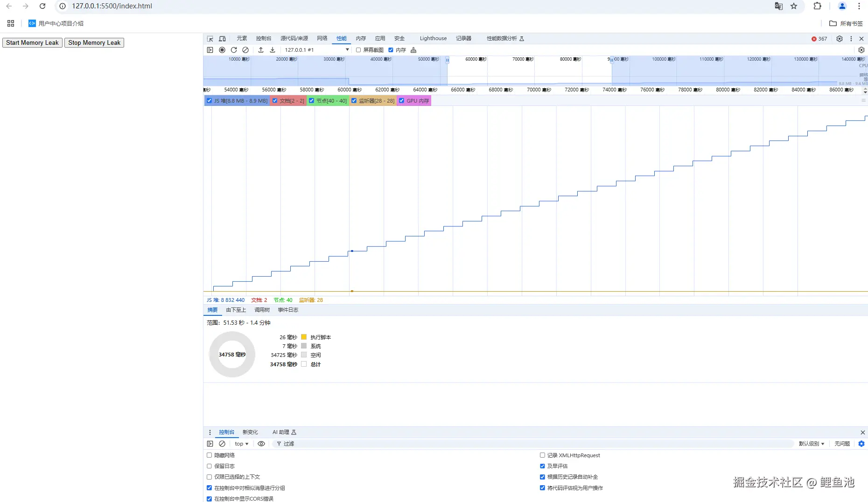868x502 pixels.
Task: Open the 127.0.0.1 #1 recording dropdown
Action: pyautogui.click(x=316, y=50)
